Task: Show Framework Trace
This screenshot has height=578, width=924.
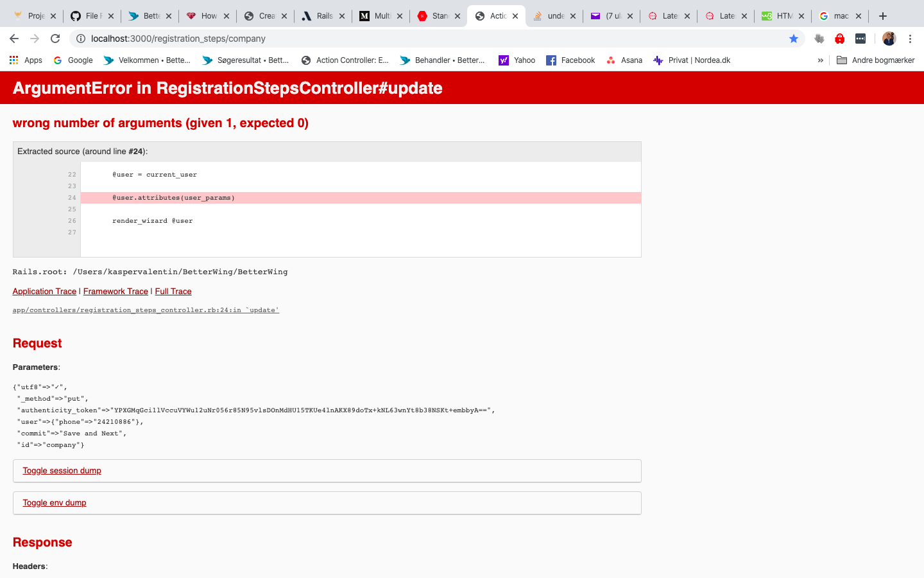Action: [x=116, y=292]
